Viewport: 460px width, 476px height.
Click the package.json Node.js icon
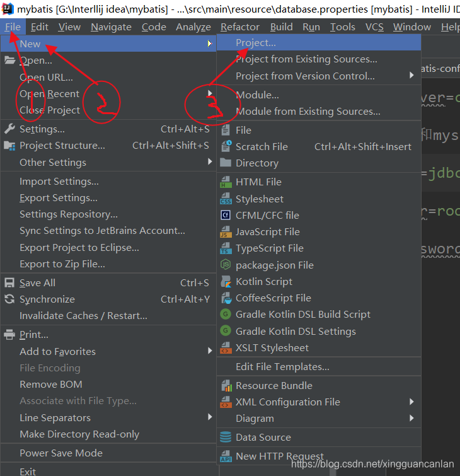click(226, 265)
